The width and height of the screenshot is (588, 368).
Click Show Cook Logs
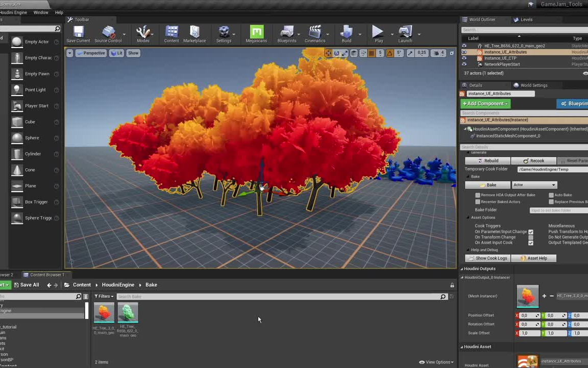click(x=488, y=258)
